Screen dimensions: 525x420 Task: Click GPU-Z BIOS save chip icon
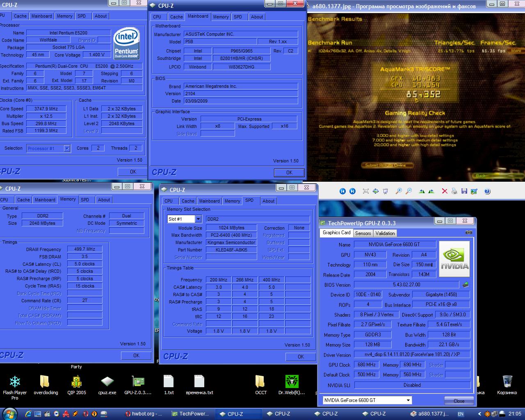(x=466, y=285)
